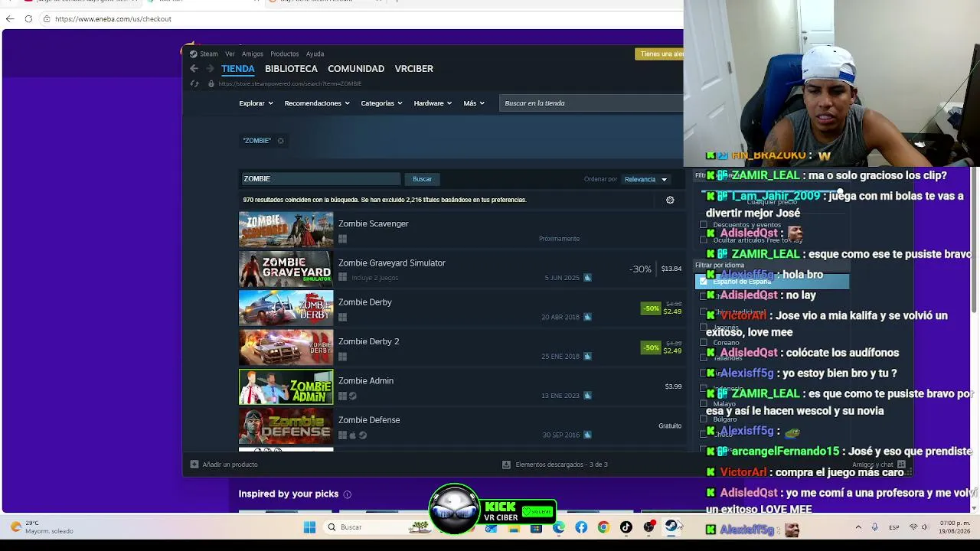
Task: Click the SteamOS icon on Zombie Admin row
Action: (x=353, y=396)
